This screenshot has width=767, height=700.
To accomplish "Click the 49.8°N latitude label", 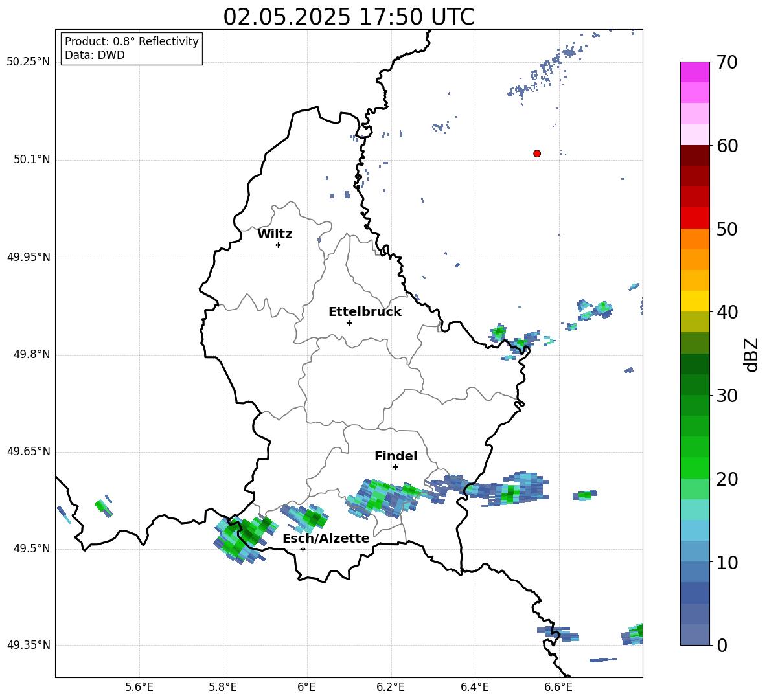I will tap(31, 354).
